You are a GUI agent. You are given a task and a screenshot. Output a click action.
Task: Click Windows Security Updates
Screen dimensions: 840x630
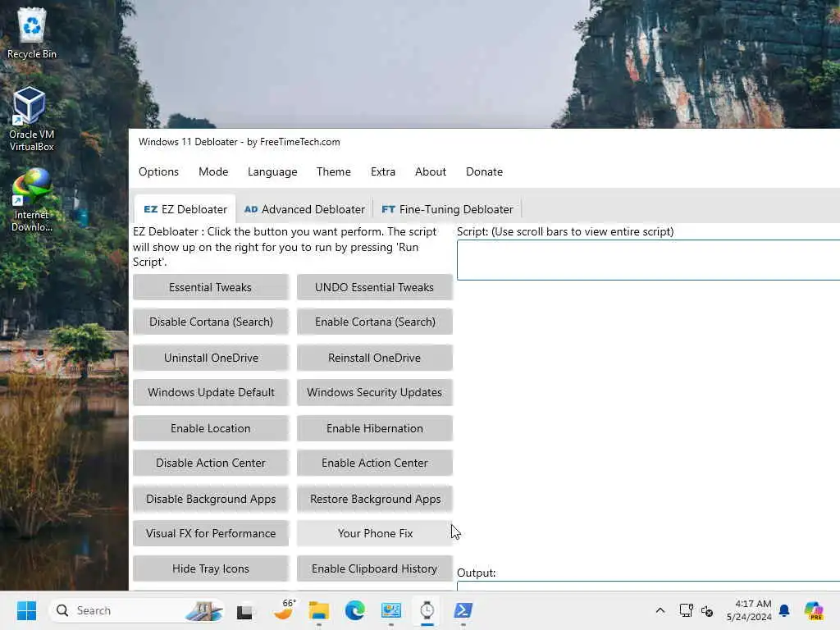(x=374, y=392)
